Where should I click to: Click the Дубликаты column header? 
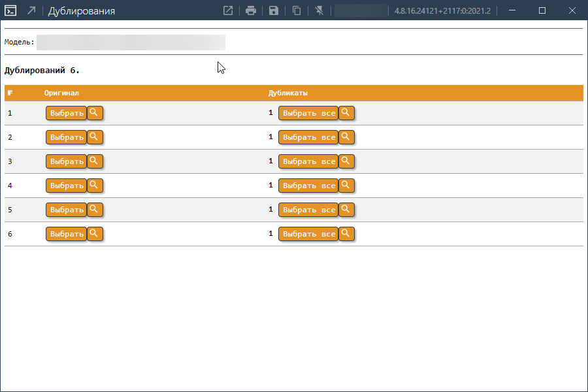288,93
